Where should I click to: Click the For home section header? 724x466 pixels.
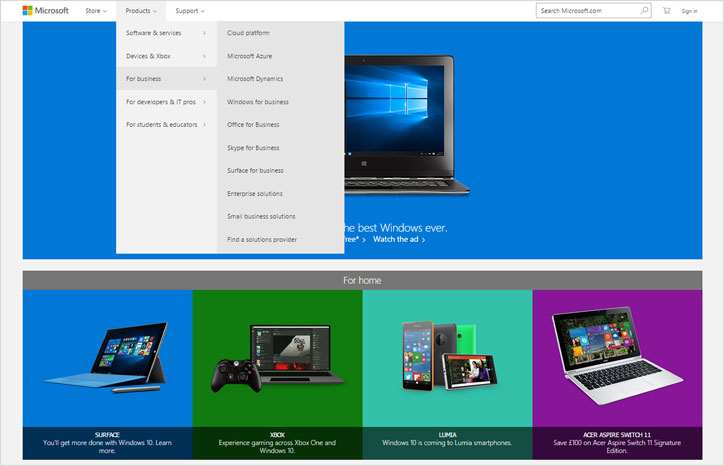pos(362,280)
